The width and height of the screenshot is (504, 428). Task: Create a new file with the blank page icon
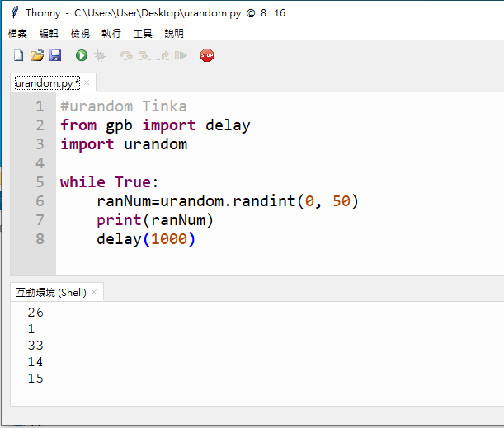19,55
